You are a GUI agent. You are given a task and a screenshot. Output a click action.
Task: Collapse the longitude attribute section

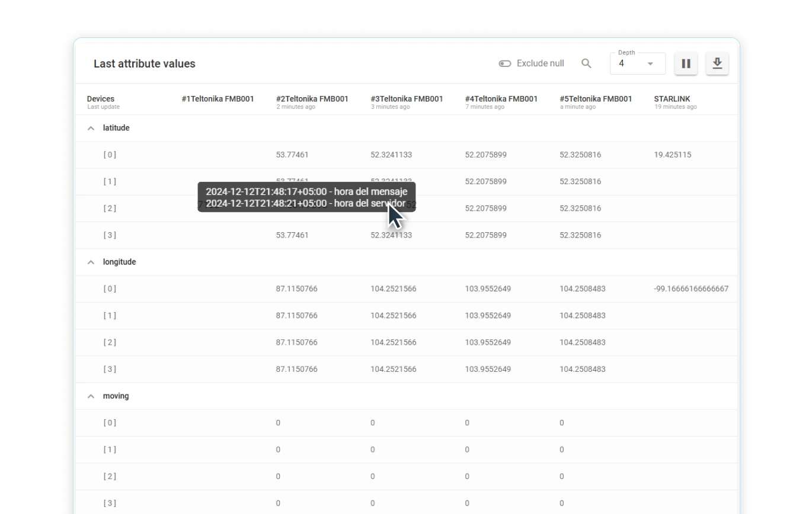pos(90,261)
